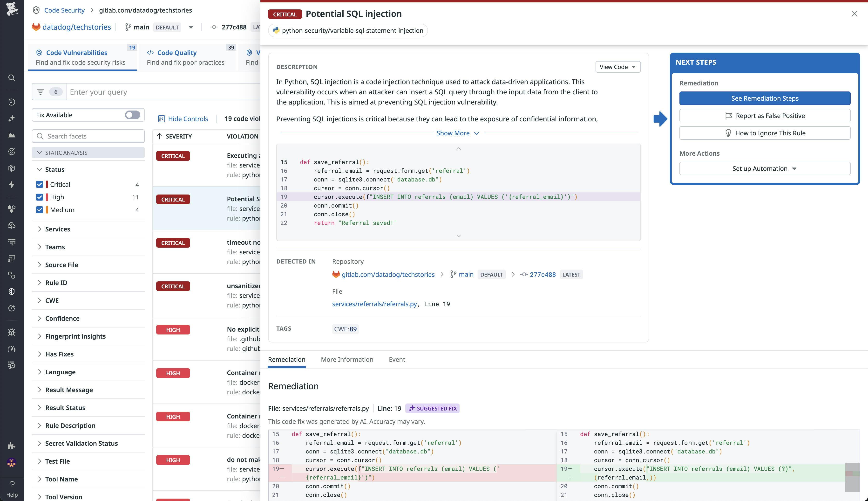Open the Datadog search magnifier in the sidebar
The height and width of the screenshot is (501, 868).
pos(11,78)
